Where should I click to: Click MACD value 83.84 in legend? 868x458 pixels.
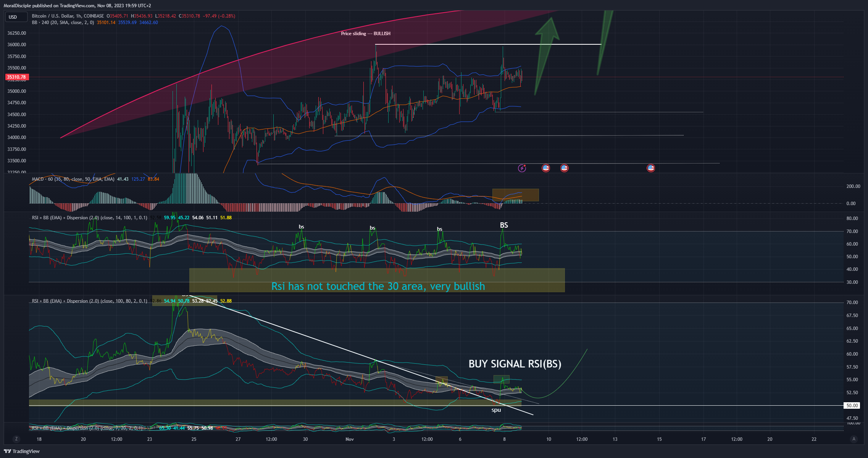(x=153, y=179)
